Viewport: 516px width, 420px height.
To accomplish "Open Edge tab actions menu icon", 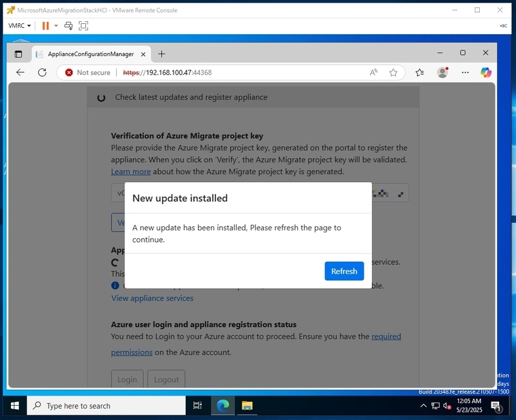I will click(19, 54).
